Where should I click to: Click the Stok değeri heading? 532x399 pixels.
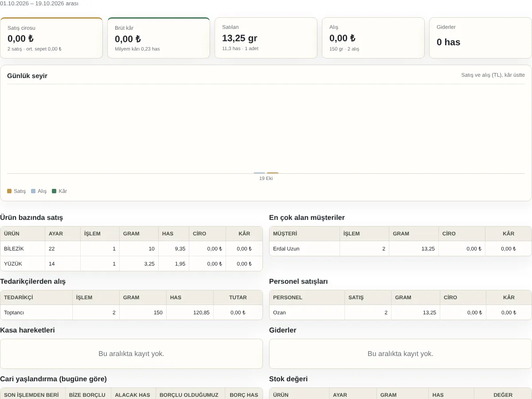click(x=288, y=379)
